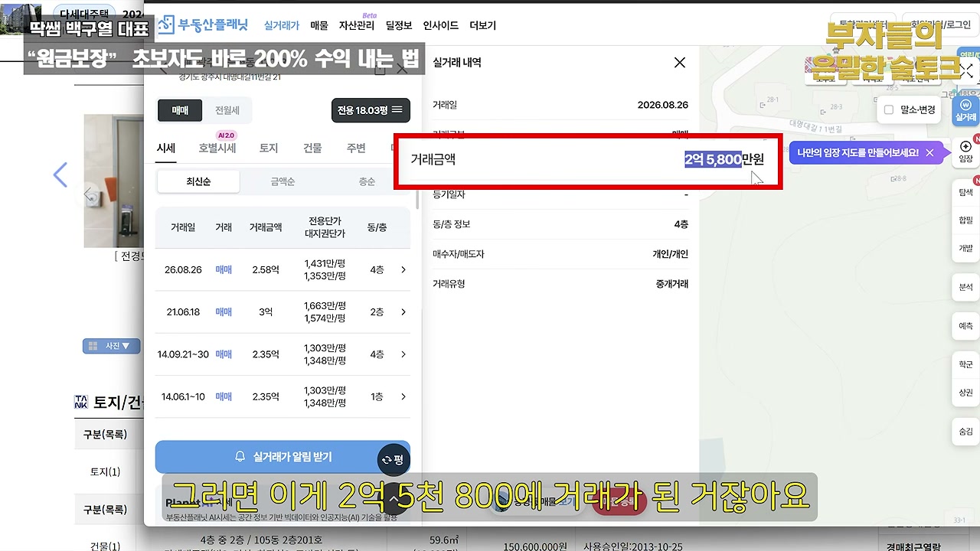Switch to the 건물 tab
Screen dimensions: 980x551
tap(312, 148)
